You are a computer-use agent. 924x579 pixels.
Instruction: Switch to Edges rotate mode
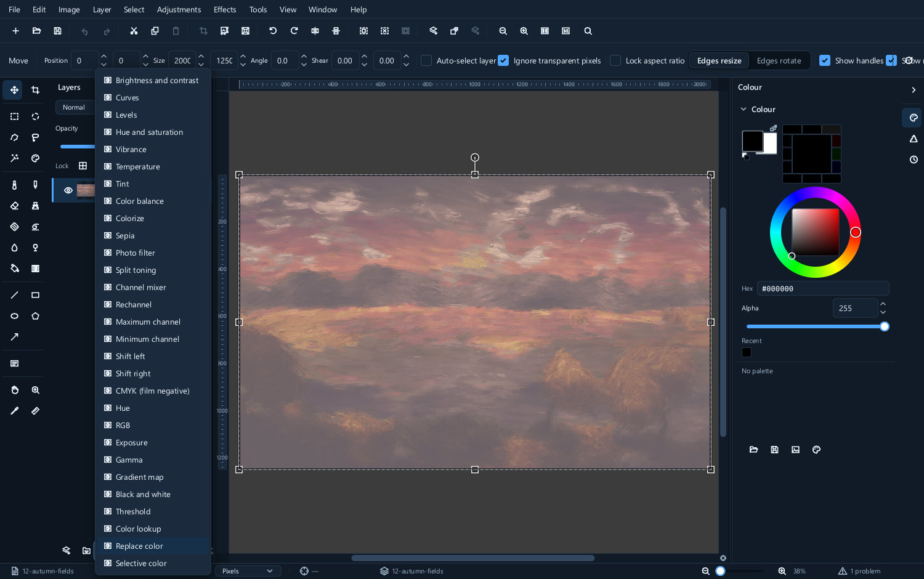pos(779,60)
